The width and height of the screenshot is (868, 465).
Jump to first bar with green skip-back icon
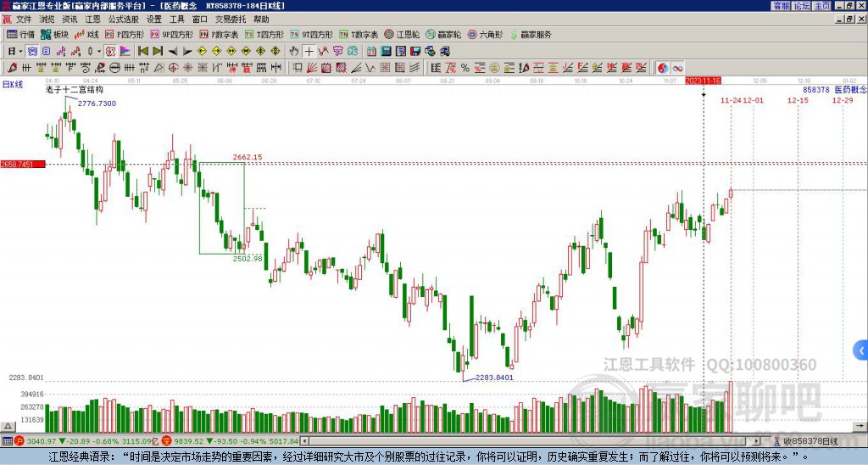(142, 52)
